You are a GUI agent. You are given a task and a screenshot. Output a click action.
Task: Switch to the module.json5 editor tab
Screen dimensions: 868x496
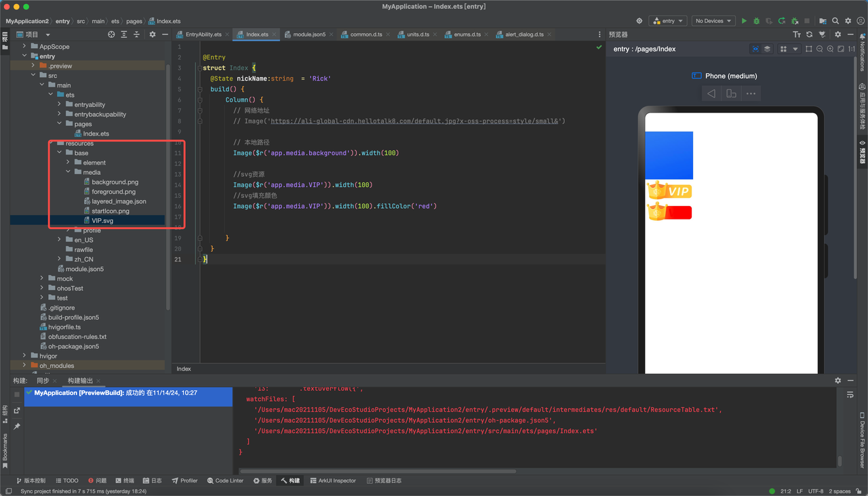point(305,34)
